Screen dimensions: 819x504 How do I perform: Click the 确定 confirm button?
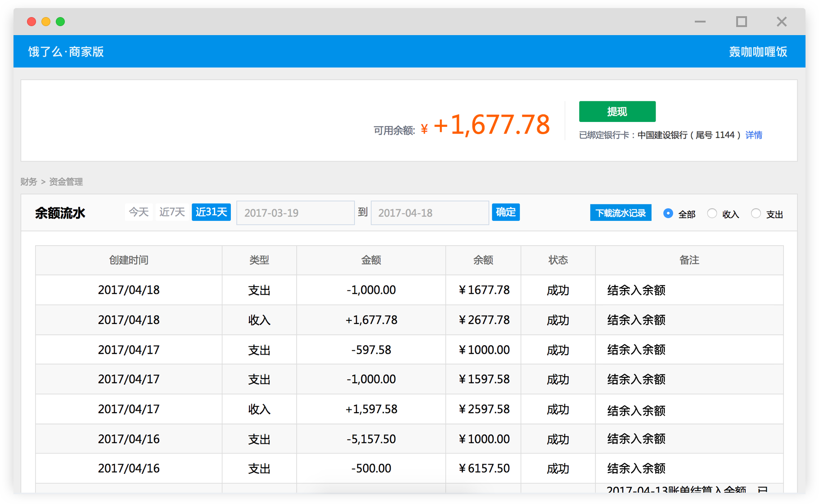coord(505,212)
